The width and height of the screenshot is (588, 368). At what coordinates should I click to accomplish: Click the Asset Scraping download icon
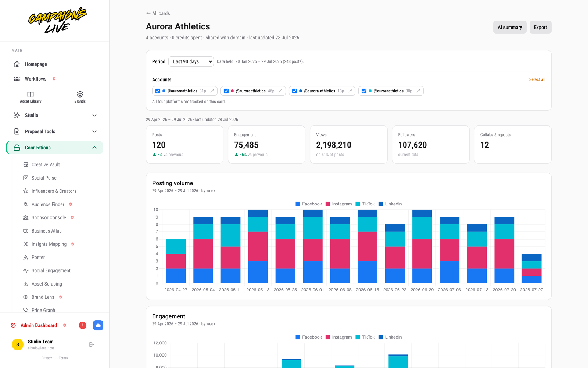(26, 284)
